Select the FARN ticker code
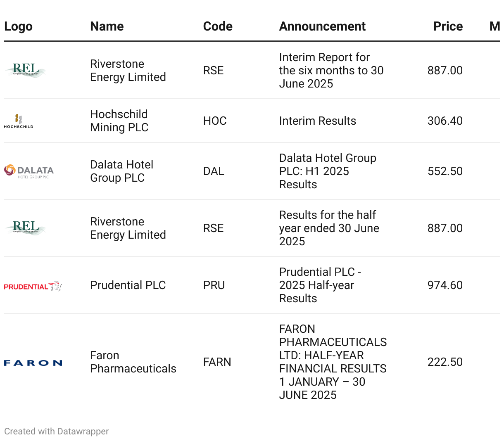This screenshot has width=504, height=441. [x=217, y=362]
